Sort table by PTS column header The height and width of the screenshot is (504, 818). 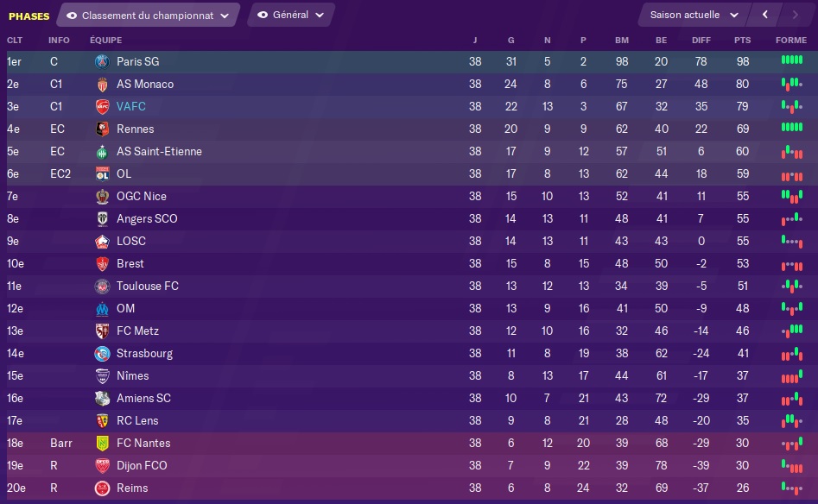[742, 41]
